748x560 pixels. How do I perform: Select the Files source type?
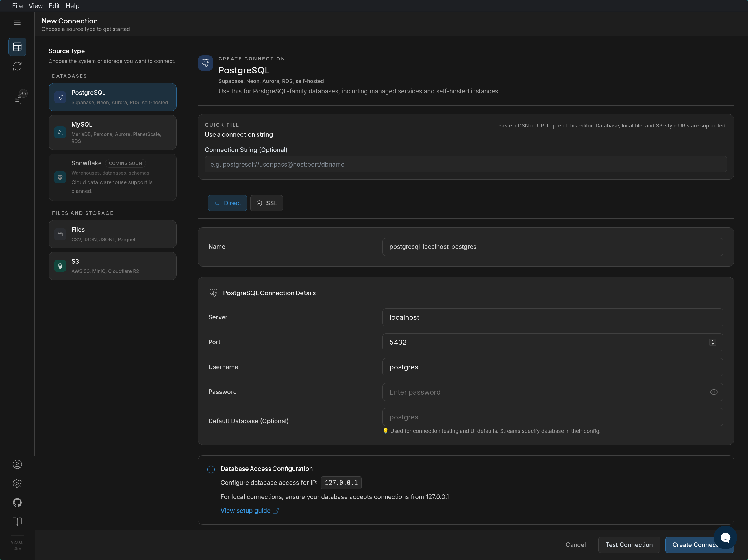[x=112, y=234]
